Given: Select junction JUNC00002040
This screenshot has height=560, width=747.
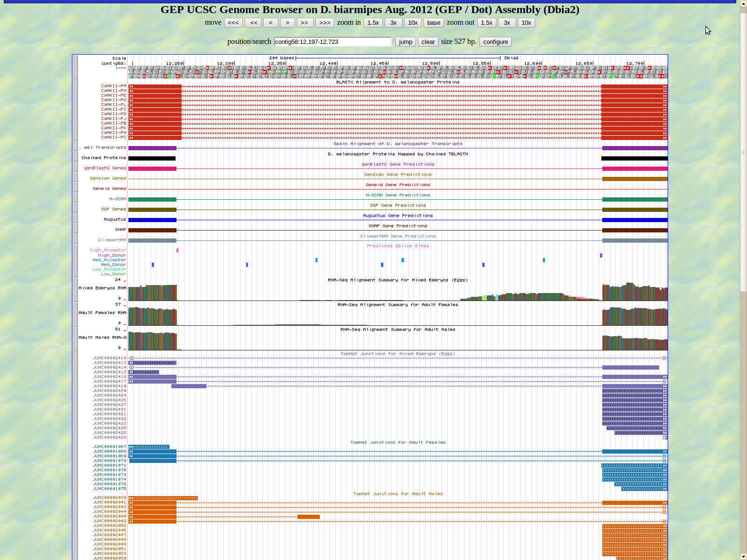Looking at the screenshot, I should click(x=109, y=516).
